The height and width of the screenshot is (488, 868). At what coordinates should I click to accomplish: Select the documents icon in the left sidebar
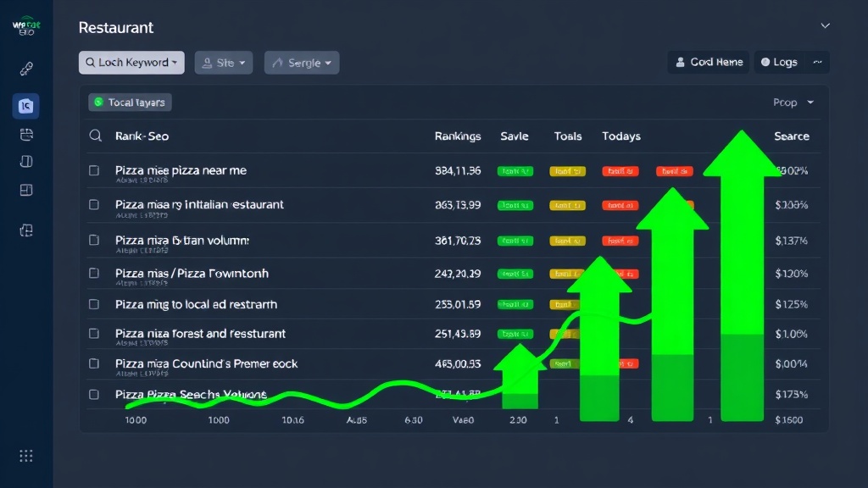(25, 161)
